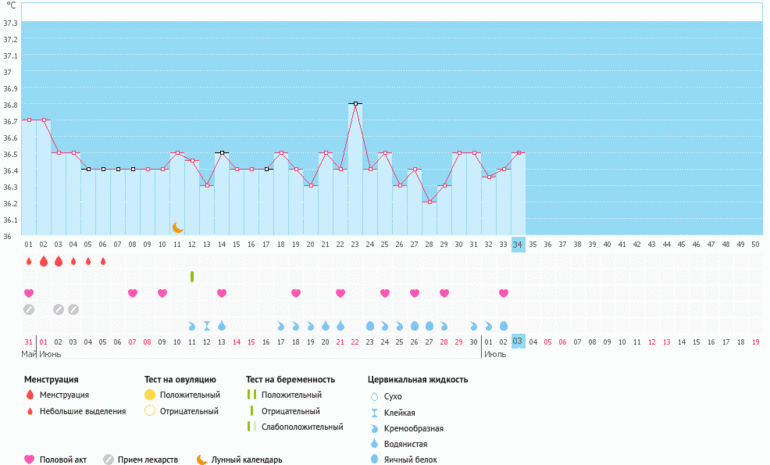Screen dimensions: 770x465
Task: Click the intercourse heart on cycle day 08
Action: click(x=133, y=293)
